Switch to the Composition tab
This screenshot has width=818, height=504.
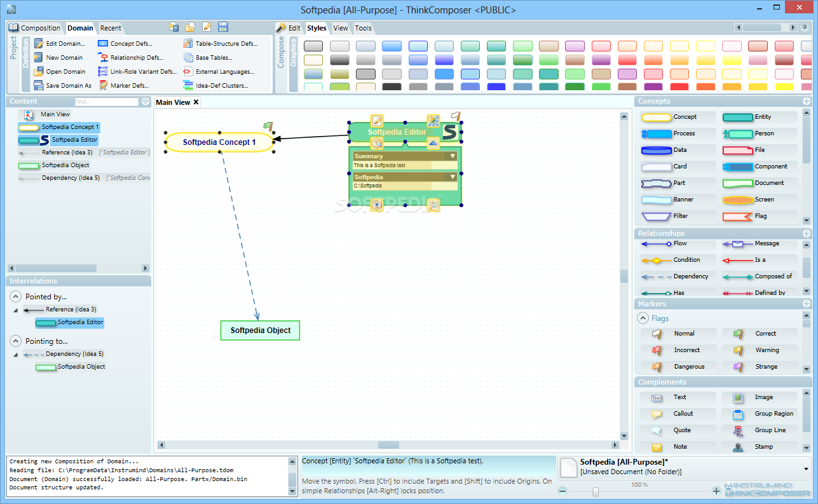click(35, 28)
